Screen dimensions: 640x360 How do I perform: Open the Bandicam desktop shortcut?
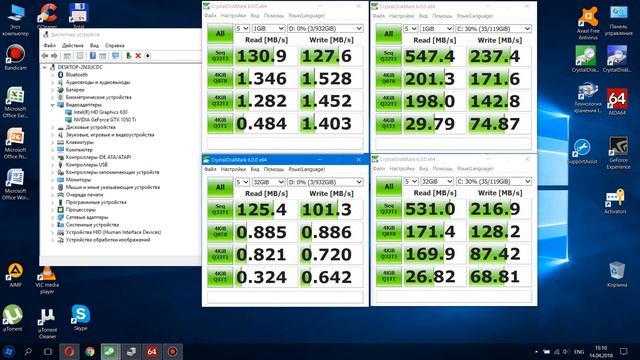16,58
